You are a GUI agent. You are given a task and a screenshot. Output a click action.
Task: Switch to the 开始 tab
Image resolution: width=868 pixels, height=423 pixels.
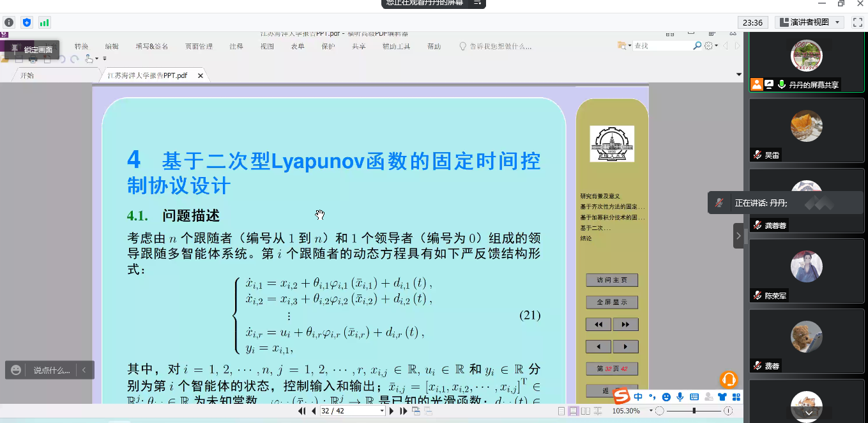pos(27,75)
